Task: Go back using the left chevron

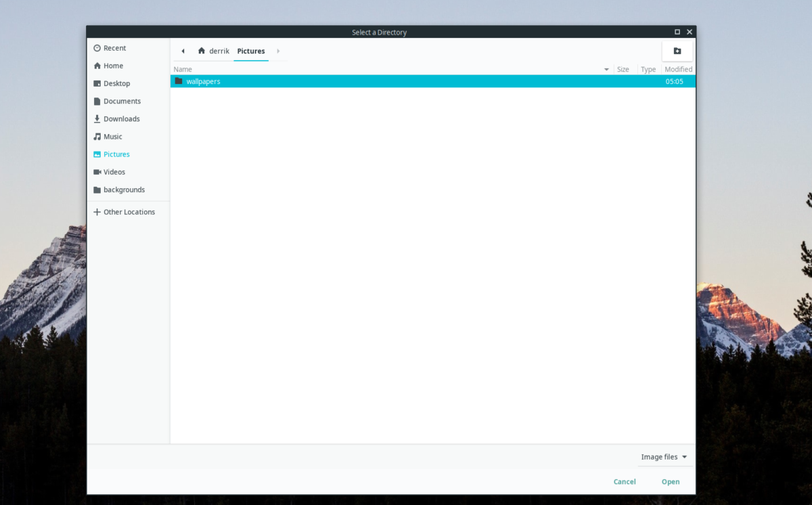Action: click(183, 51)
